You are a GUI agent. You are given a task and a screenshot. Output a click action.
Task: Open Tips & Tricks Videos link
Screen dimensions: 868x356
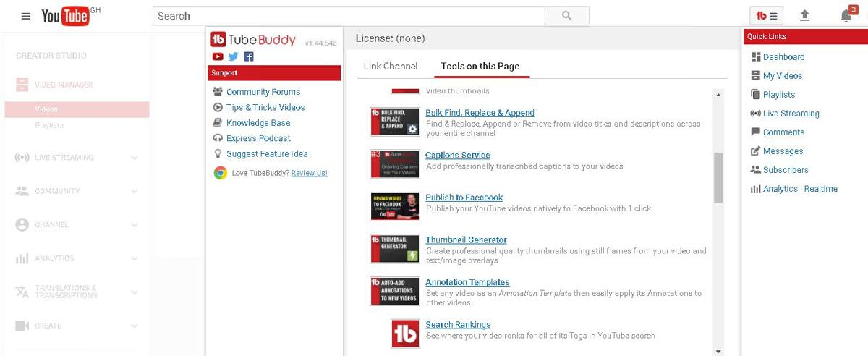point(265,107)
